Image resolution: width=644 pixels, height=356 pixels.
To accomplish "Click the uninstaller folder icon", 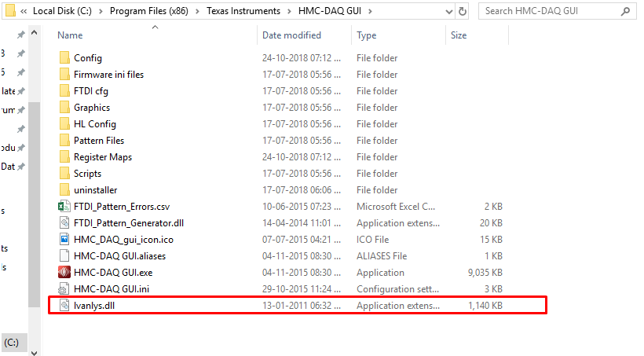I will click(x=64, y=189).
